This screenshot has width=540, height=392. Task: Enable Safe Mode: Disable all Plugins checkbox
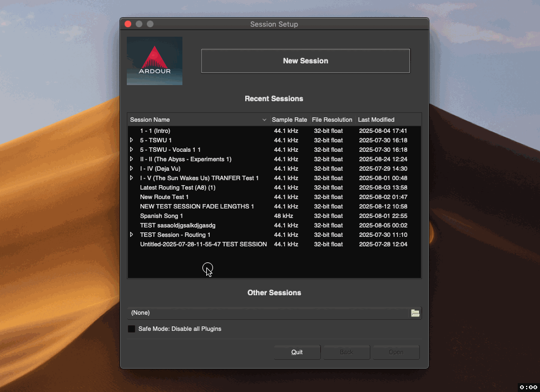[132, 329]
